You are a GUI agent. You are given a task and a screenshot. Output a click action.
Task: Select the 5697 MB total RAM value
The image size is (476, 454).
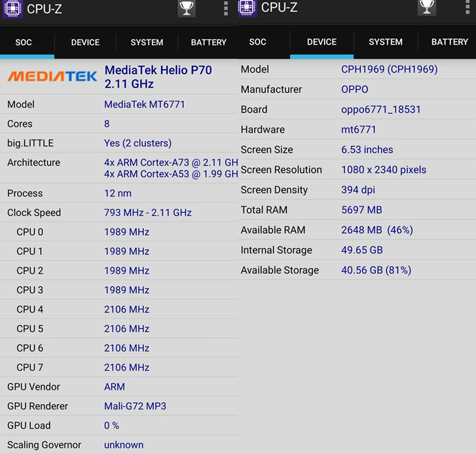[362, 210]
